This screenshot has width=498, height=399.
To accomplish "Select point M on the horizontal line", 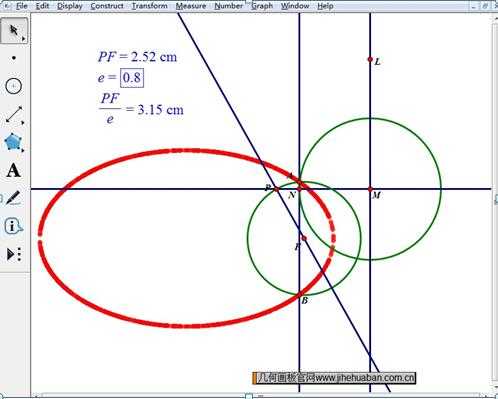I will click(370, 189).
